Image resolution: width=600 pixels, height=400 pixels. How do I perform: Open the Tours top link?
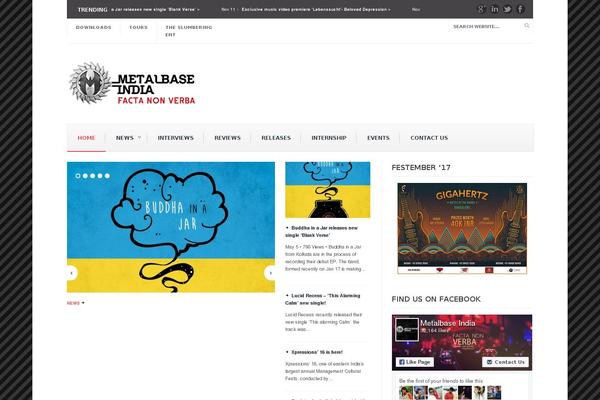pyautogui.click(x=138, y=28)
